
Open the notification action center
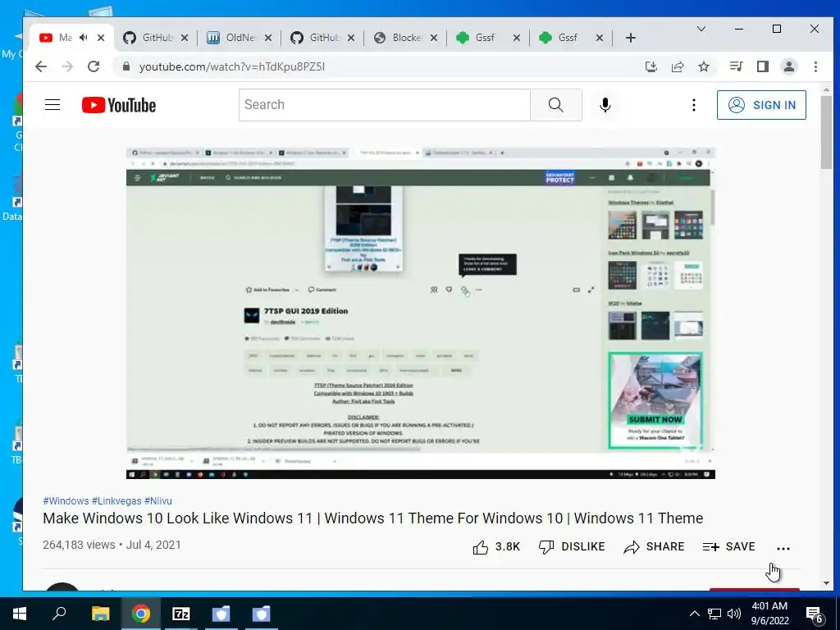815,614
